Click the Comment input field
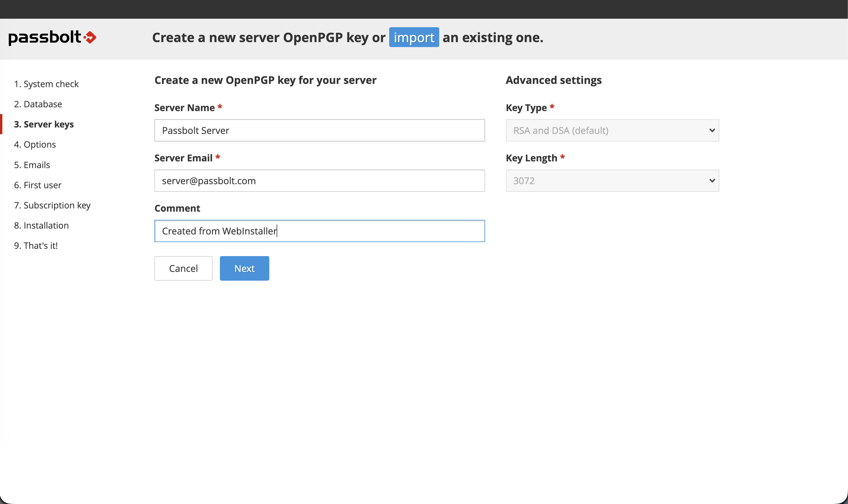 pyautogui.click(x=319, y=231)
